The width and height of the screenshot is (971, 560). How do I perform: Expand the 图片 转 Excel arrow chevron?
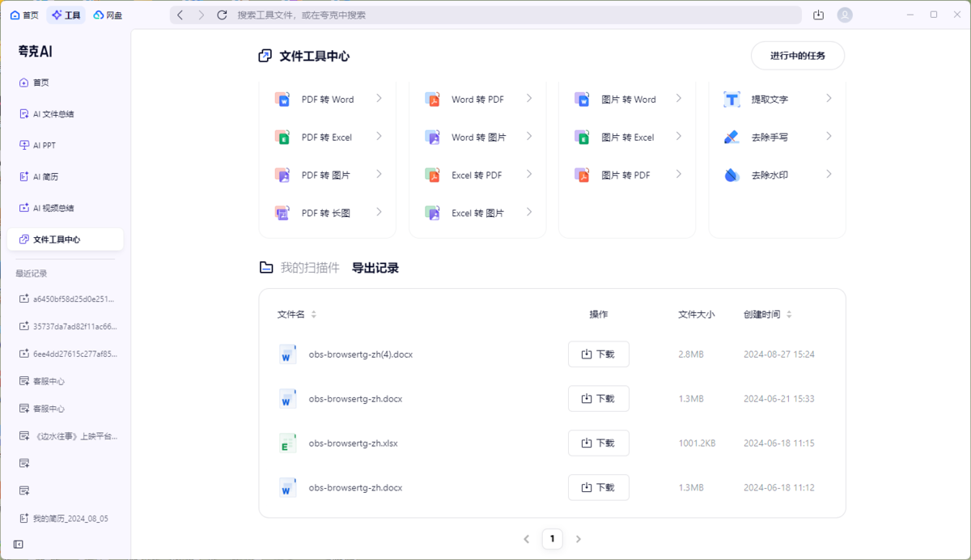click(x=679, y=137)
